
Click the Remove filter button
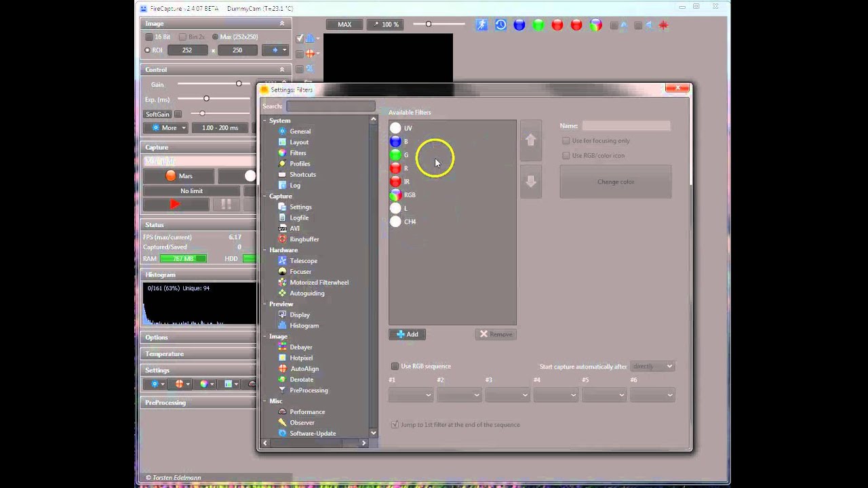496,334
